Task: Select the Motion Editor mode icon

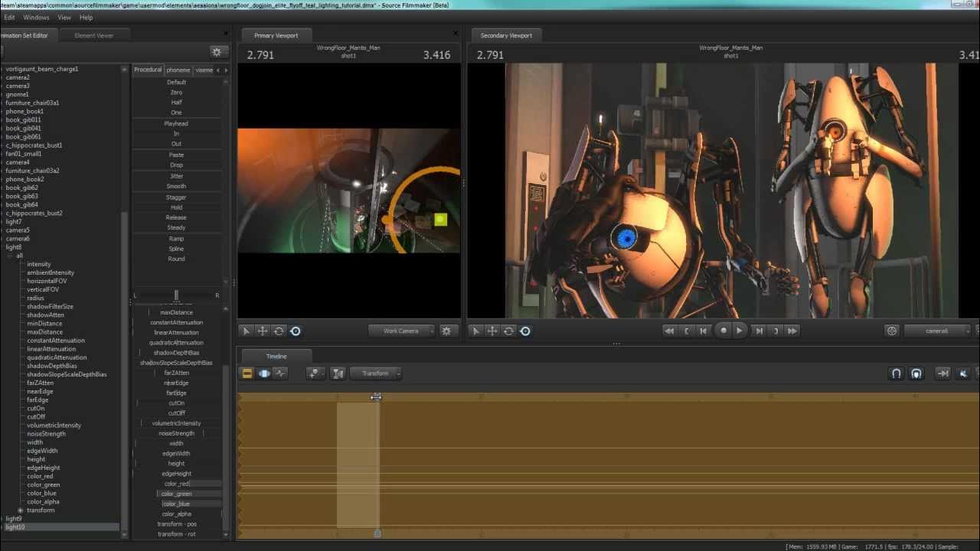Action: pyautogui.click(x=264, y=373)
